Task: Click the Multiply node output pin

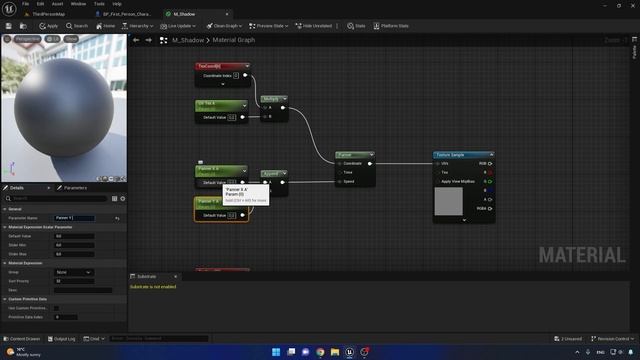Action: 283,108
